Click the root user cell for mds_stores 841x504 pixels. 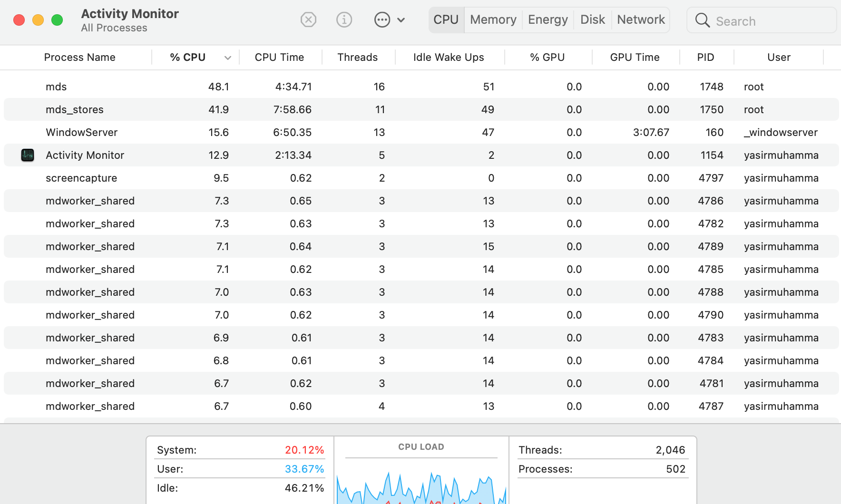pos(754,109)
